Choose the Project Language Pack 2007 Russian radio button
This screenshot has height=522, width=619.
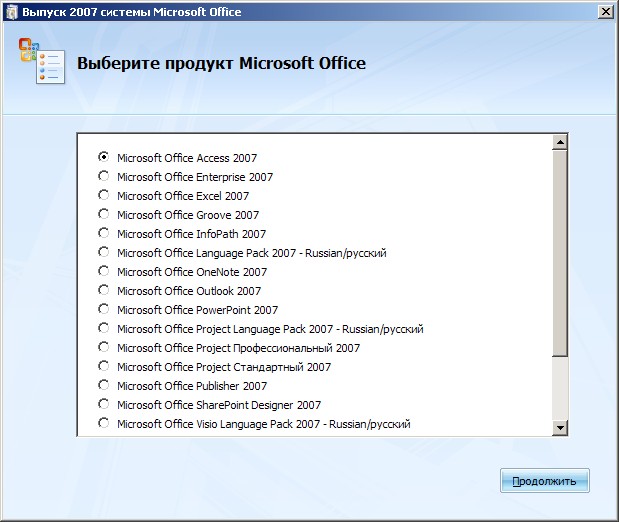(103, 328)
